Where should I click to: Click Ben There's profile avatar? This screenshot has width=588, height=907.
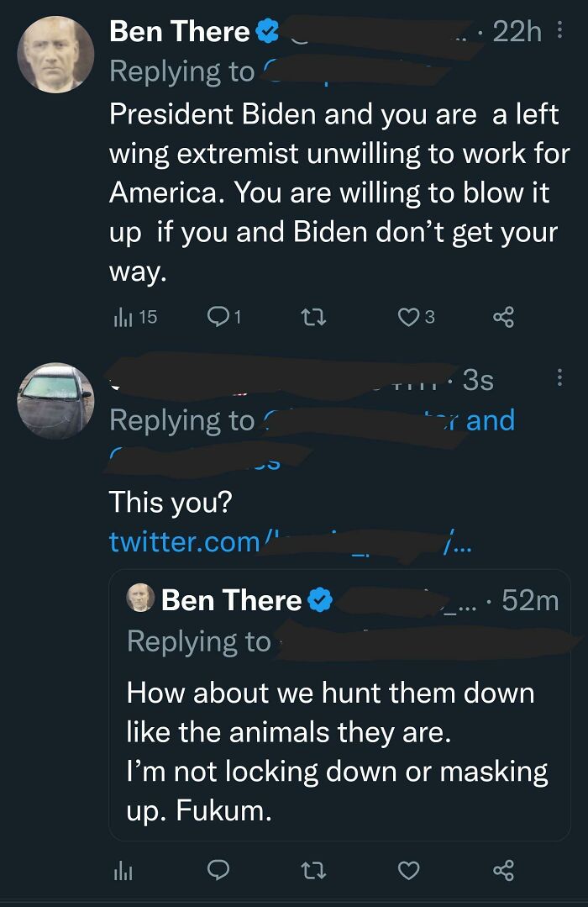click(x=56, y=52)
